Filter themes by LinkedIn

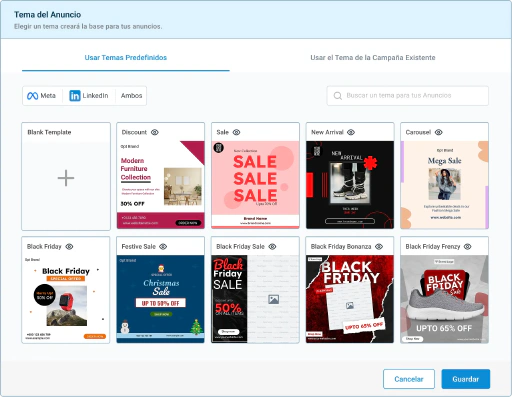pyautogui.click(x=89, y=96)
